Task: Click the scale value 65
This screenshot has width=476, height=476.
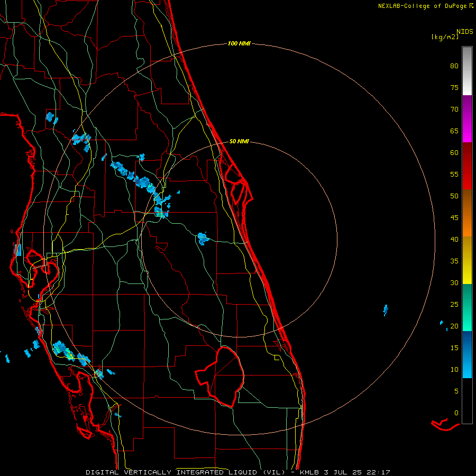Action: [x=454, y=131]
